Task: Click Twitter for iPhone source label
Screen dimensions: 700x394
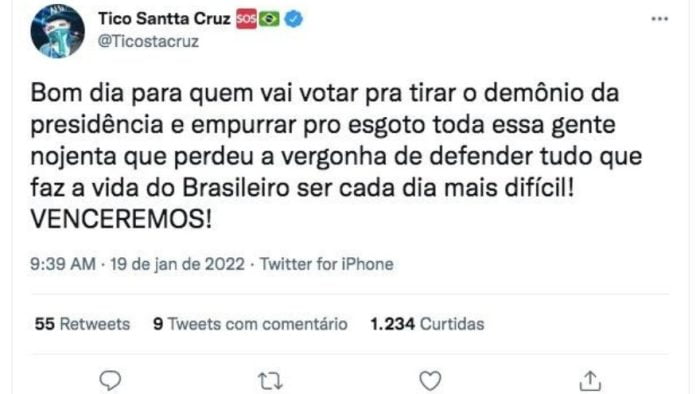Action: point(326,264)
